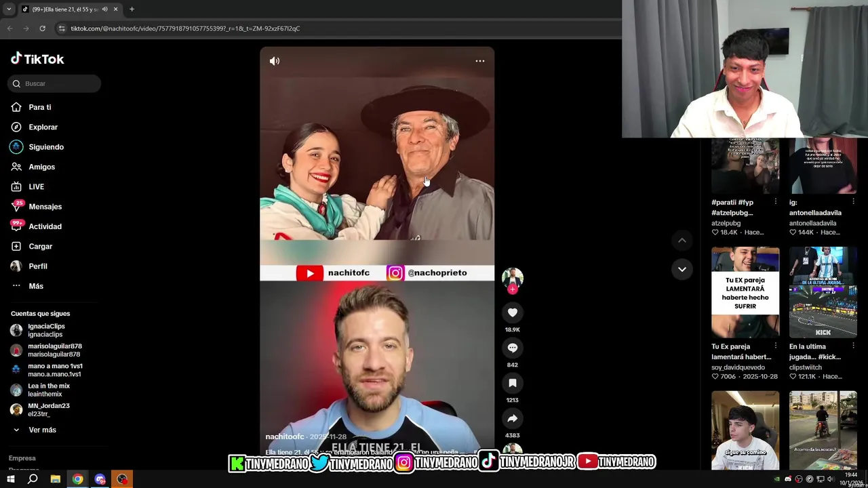
Task: Open the soy_davidquevedo author name
Action: coord(738,367)
